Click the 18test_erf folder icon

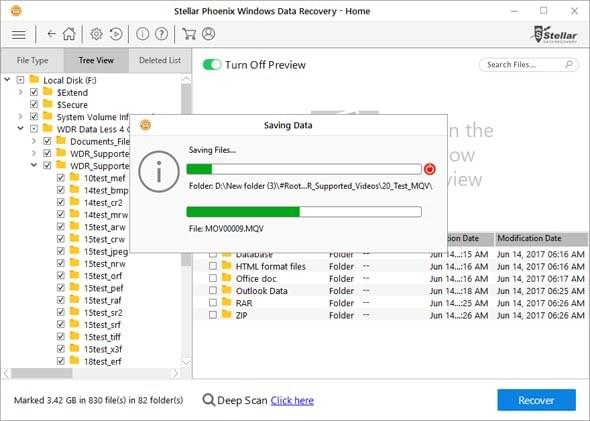75,360
